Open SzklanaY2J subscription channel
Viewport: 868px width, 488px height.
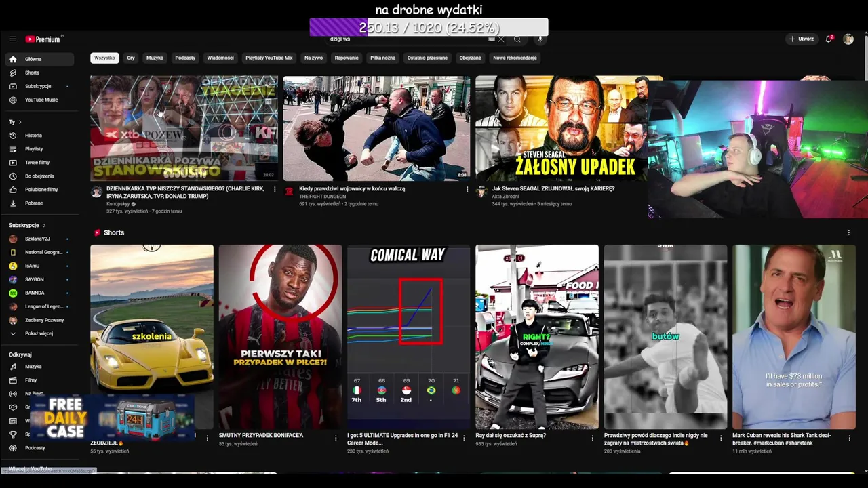pos(39,239)
